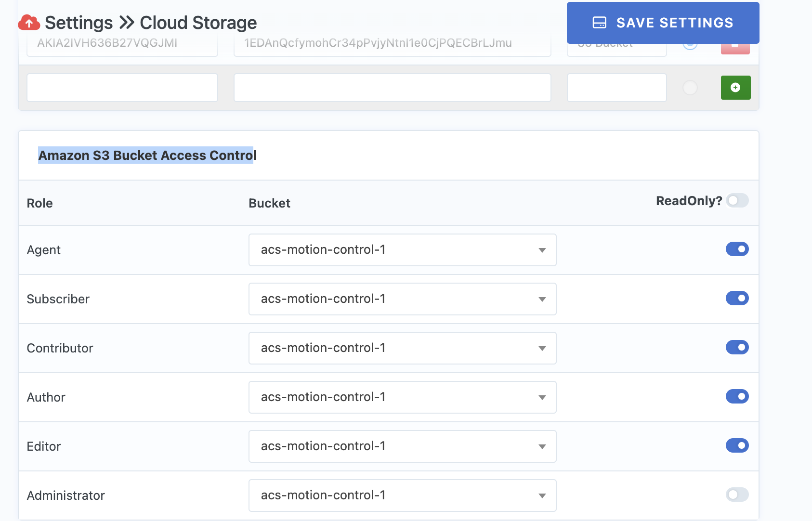812x521 pixels.
Task: Toggle ReadOnly for Agent role
Action: (x=737, y=249)
